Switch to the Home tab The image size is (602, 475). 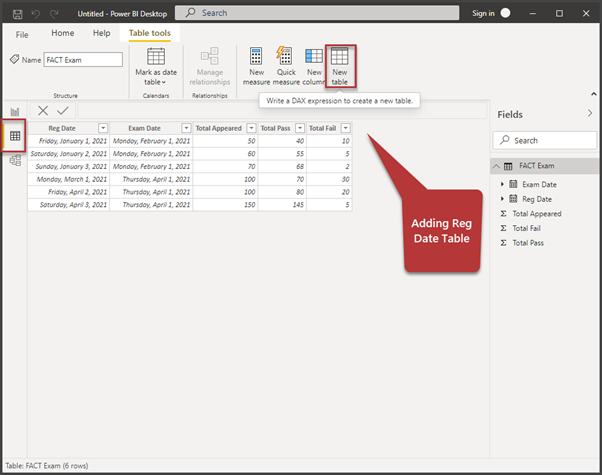tap(63, 33)
